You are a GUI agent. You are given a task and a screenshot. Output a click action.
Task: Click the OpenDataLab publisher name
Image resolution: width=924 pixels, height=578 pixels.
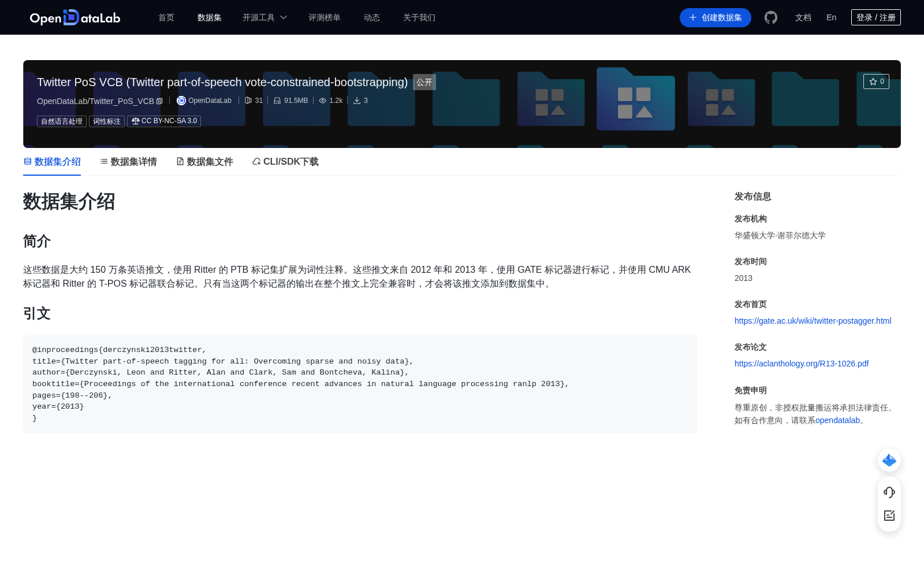pos(210,101)
